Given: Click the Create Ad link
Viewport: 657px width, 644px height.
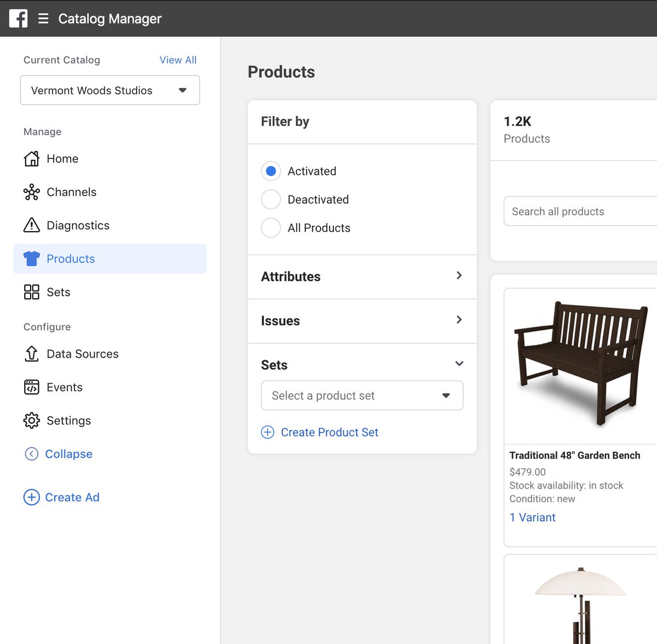Looking at the screenshot, I should [x=72, y=497].
